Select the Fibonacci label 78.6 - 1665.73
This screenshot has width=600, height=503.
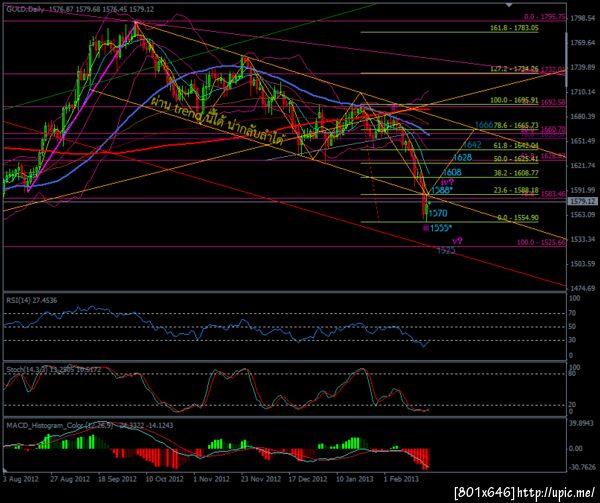tap(516, 125)
